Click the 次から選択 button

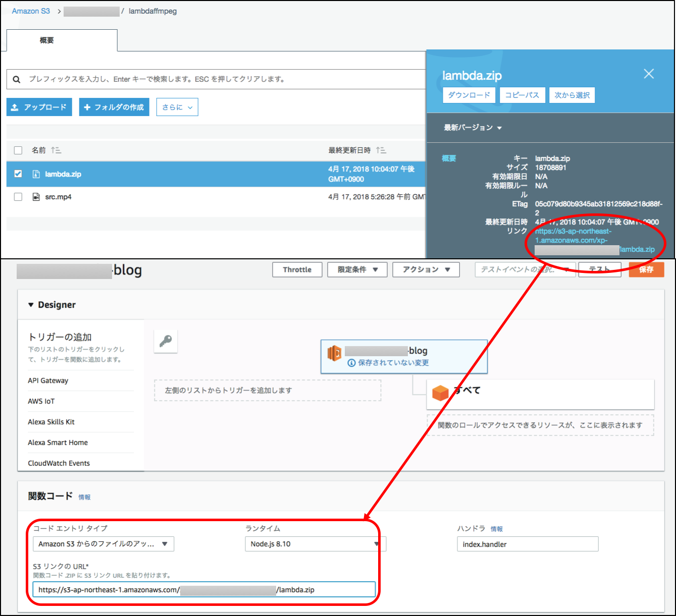pyautogui.click(x=572, y=95)
